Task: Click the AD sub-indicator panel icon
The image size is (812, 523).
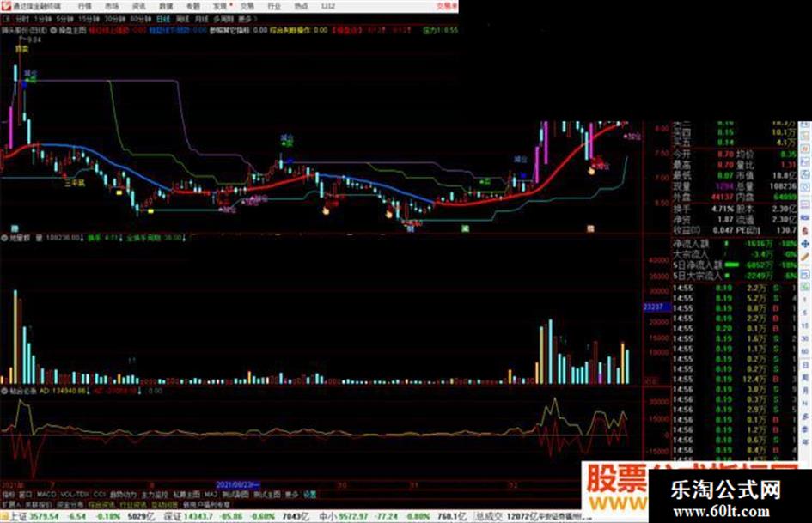Action: [4, 391]
